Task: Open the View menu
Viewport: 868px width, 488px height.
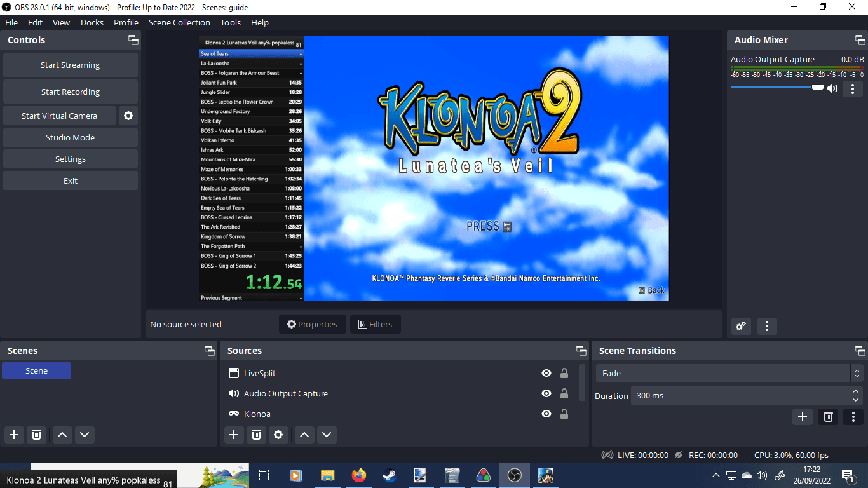Action: click(x=61, y=22)
